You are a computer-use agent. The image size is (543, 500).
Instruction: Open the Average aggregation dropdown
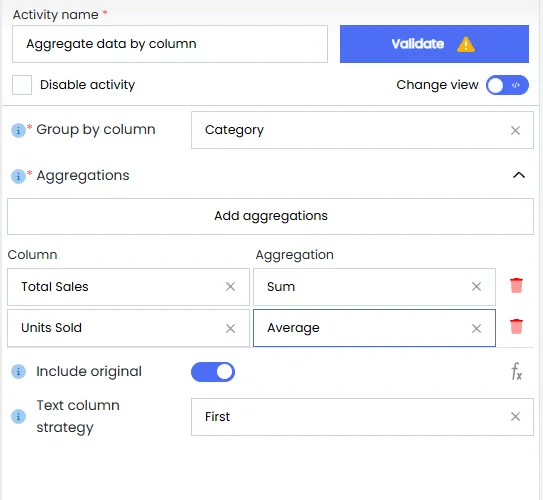(x=374, y=328)
